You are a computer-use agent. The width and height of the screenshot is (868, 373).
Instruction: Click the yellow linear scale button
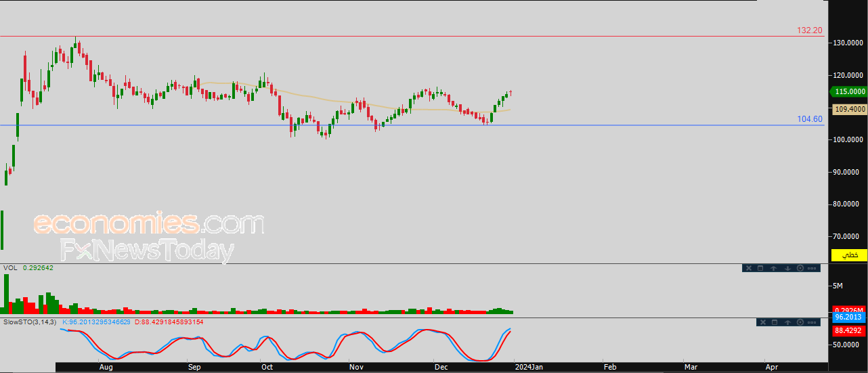(x=848, y=255)
